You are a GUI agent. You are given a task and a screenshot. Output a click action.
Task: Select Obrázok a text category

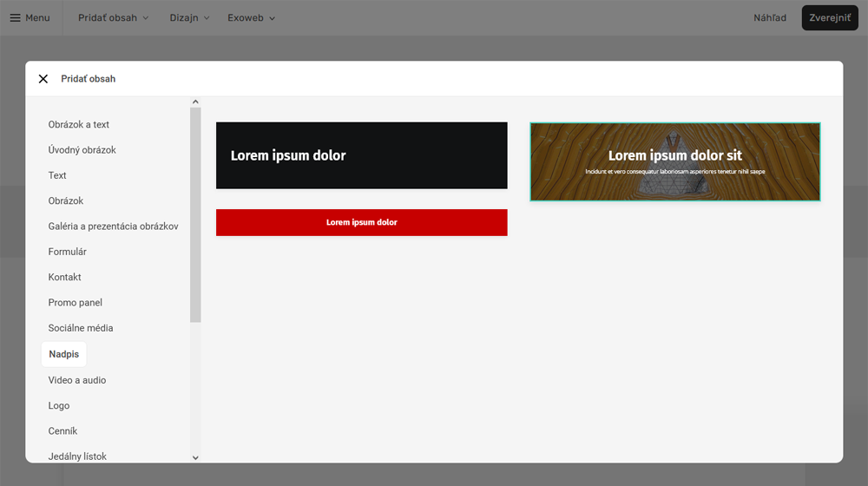click(x=79, y=125)
